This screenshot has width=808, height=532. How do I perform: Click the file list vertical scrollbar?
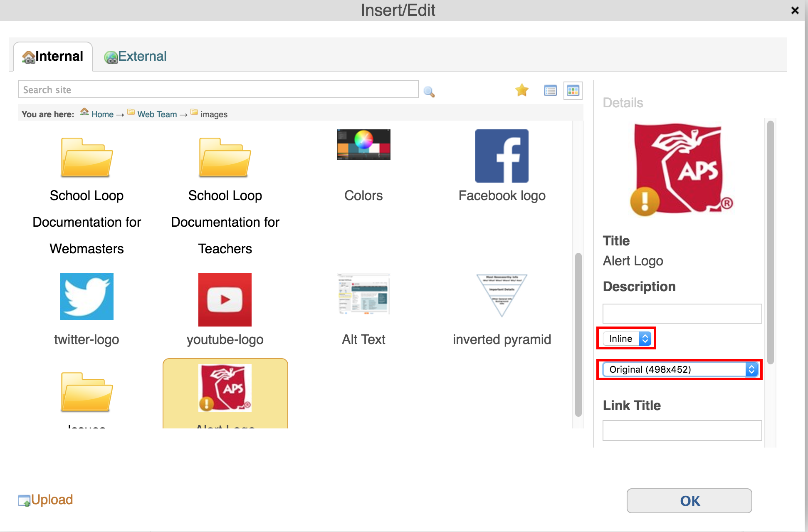(578, 335)
